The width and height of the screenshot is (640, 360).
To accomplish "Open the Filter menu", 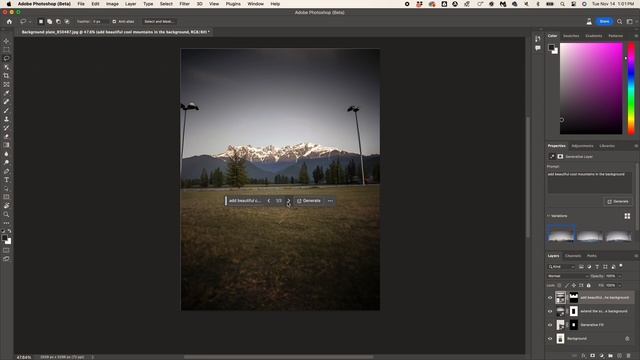I will pos(184,4).
